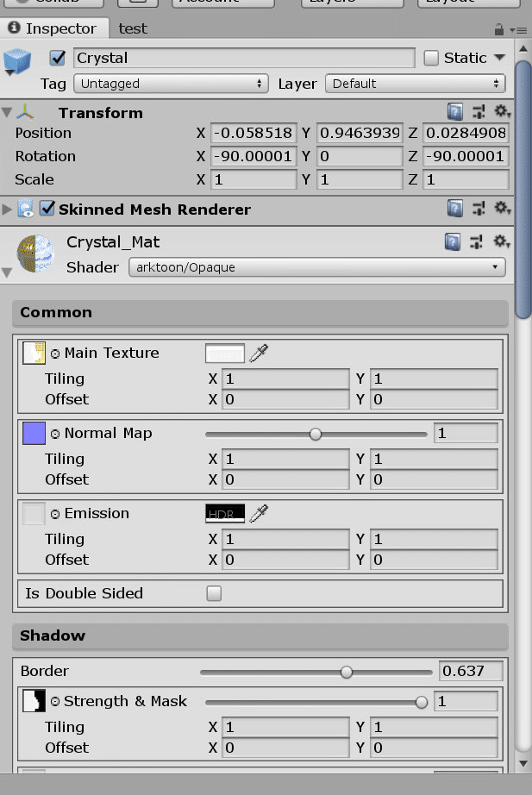The image size is (532, 795).
Task: Switch to the test tab
Action: [x=133, y=28]
